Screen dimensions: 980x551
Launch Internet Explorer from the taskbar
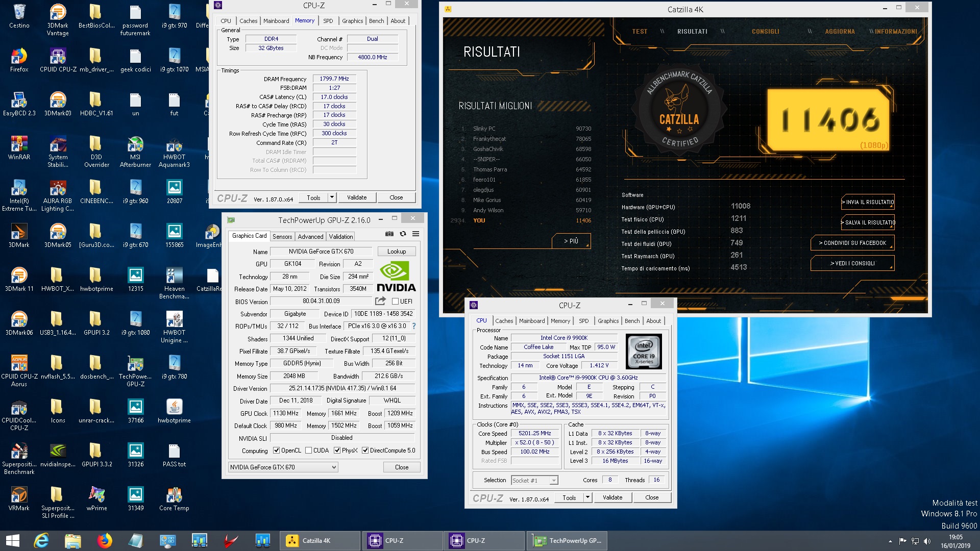tap(41, 541)
